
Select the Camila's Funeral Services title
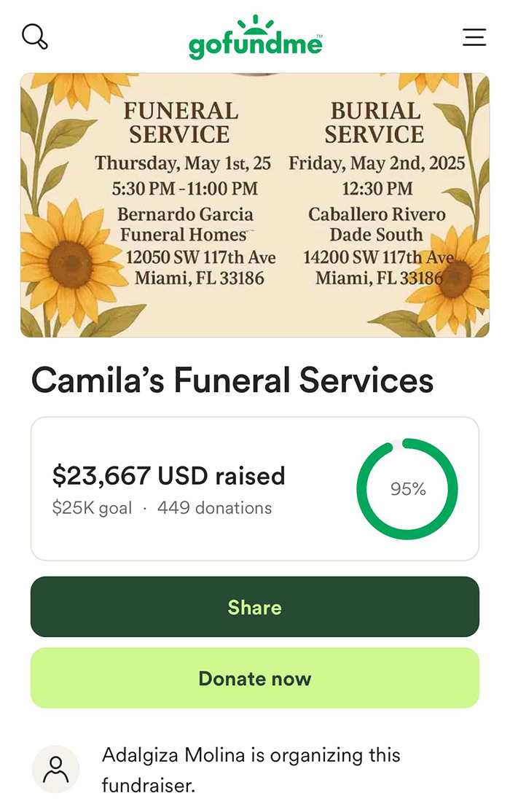click(232, 380)
